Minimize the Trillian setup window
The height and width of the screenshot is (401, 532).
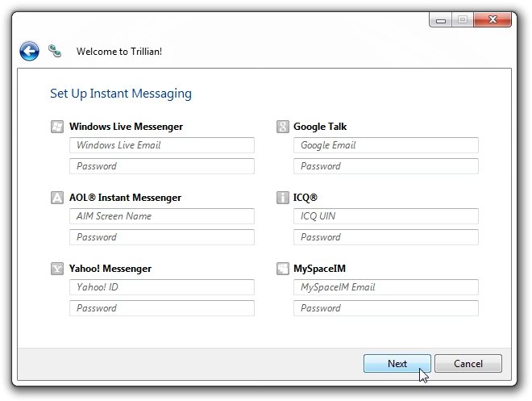pos(440,19)
